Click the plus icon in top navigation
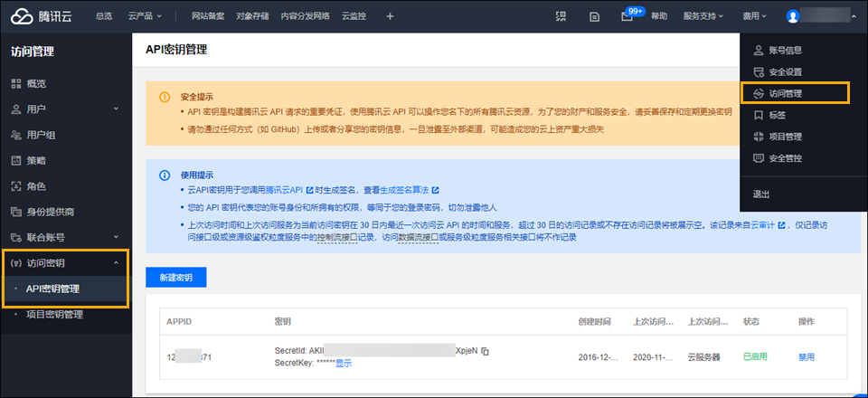Screen dimensions: 868x398 [x=390, y=16]
